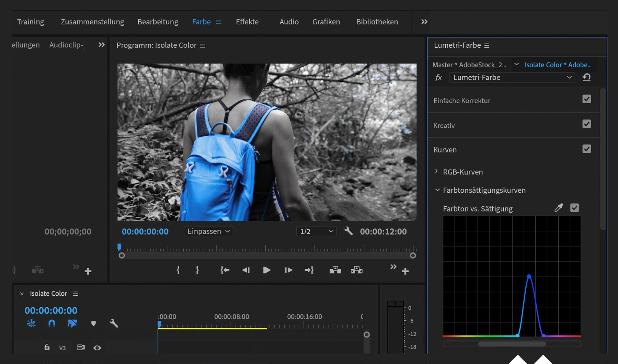
Task: Expand the RGB-Kurven section
Action: point(436,171)
